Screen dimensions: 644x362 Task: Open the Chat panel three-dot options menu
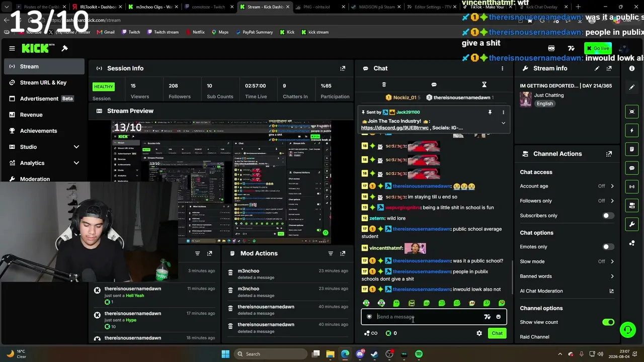tap(502, 68)
